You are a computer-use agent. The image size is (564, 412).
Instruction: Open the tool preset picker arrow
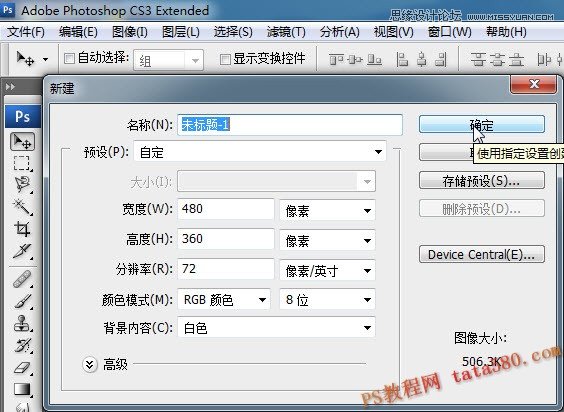(x=45, y=59)
